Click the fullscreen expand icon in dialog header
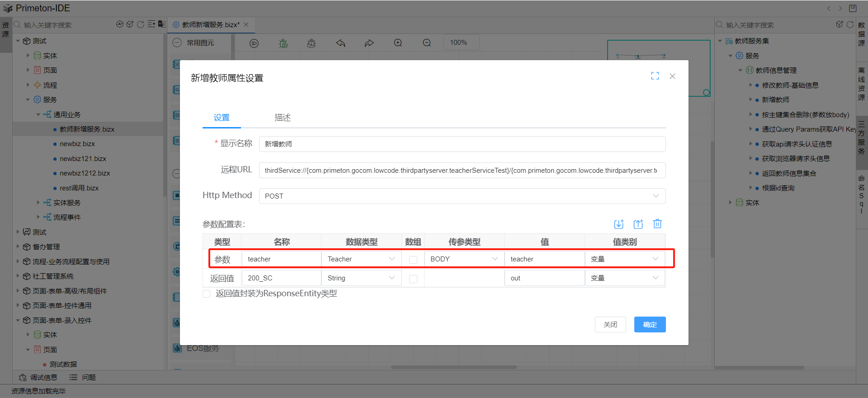 [x=655, y=76]
